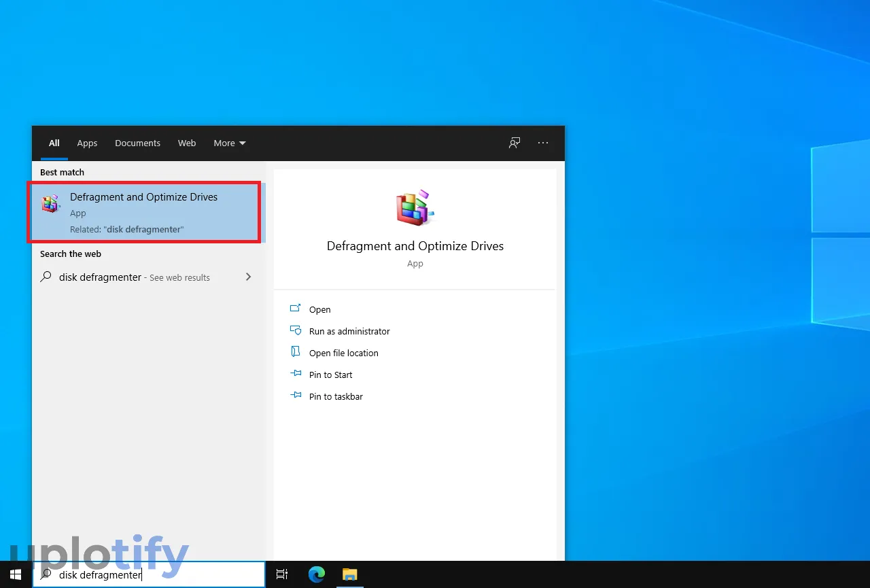Image resolution: width=870 pixels, height=588 pixels.
Task: Click the Run as administrator shield icon
Action: pyautogui.click(x=296, y=330)
